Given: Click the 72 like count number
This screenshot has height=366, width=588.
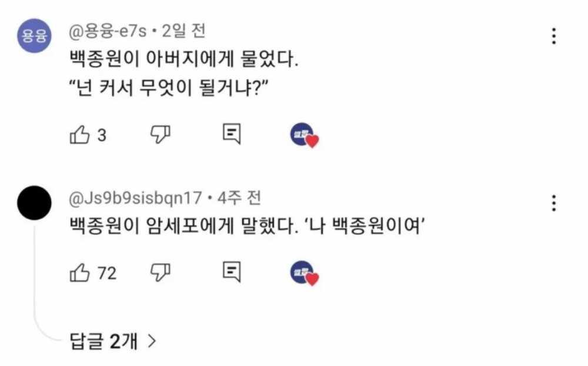Looking at the screenshot, I should click(106, 273).
